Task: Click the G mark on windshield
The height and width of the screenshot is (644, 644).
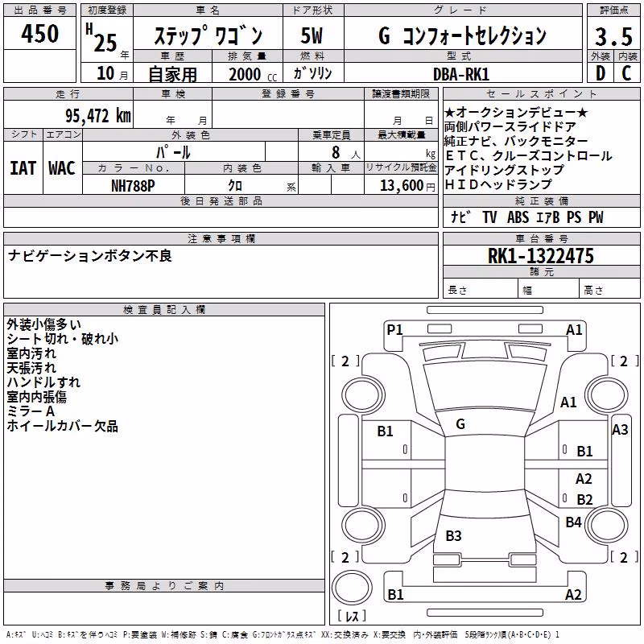Action: (460, 424)
